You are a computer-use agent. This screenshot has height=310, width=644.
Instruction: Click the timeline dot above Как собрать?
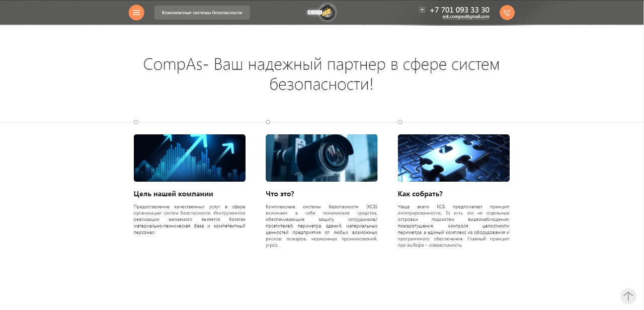tap(400, 122)
